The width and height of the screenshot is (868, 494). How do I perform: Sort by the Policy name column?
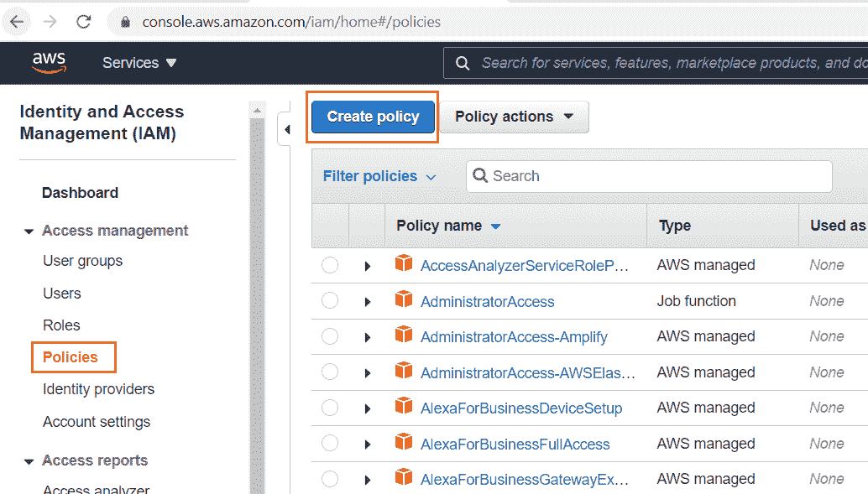point(448,226)
